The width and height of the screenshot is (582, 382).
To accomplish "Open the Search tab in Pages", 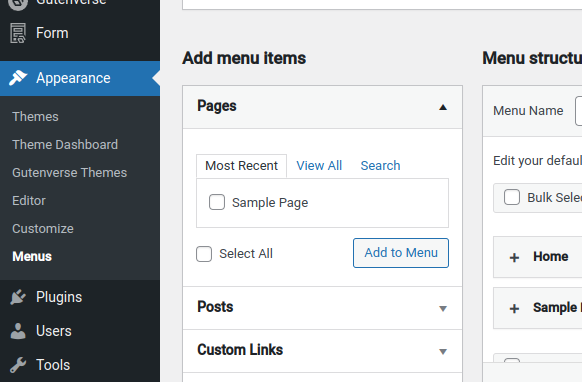I will coord(380,166).
